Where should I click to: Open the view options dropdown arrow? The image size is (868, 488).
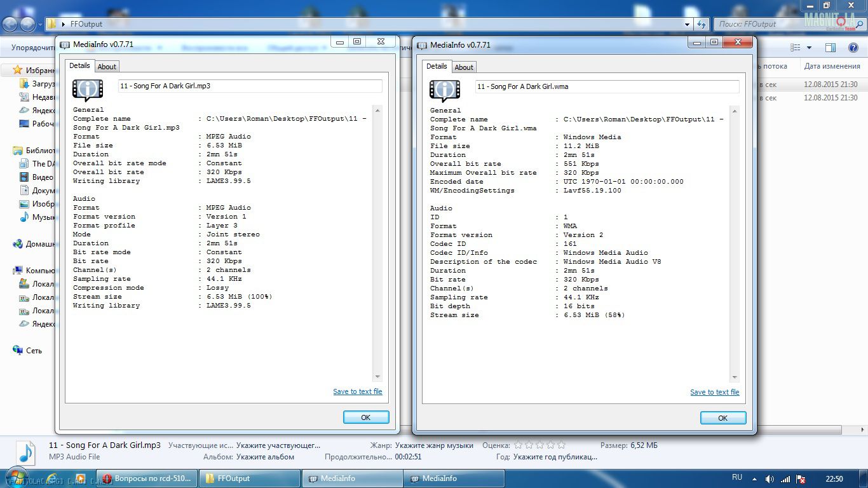coord(809,48)
